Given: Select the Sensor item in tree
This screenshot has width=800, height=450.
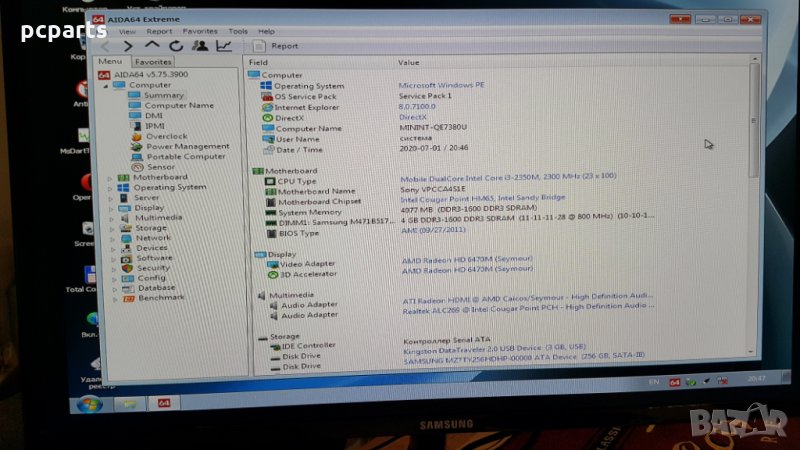Looking at the screenshot, I should pyautogui.click(x=160, y=167).
